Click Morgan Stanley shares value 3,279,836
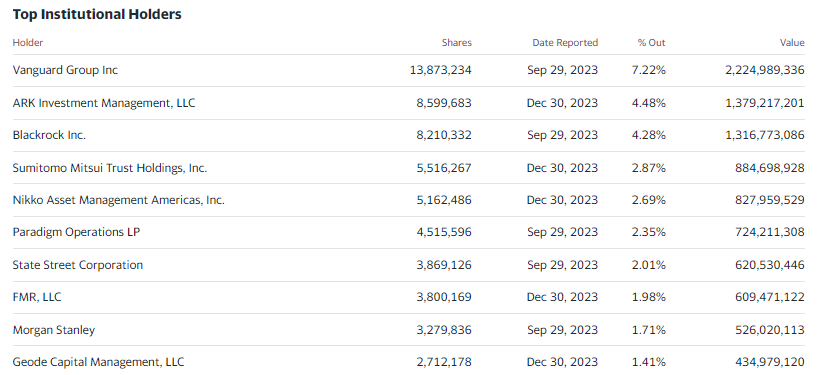823x375 pixels. click(444, 330)
